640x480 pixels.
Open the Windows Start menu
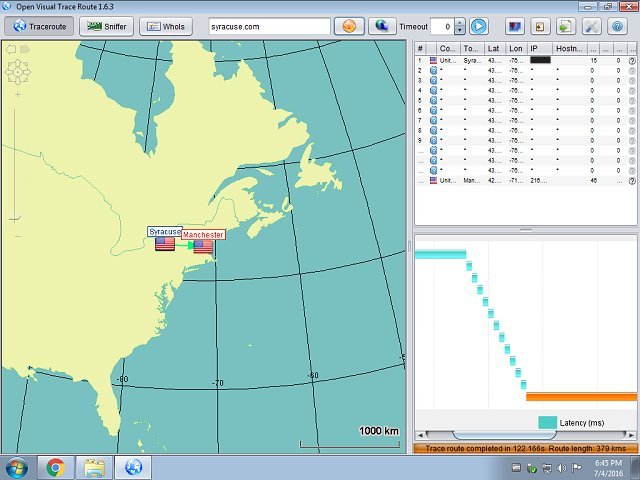pos(17,468)
